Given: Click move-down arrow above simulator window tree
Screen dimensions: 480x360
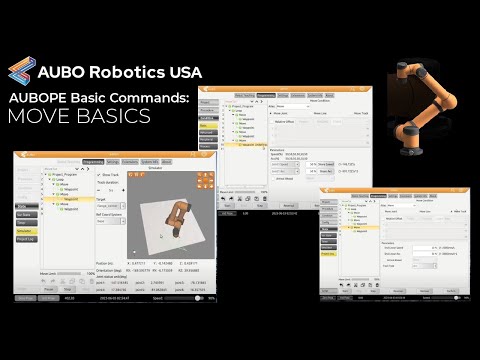Looking at the screenshot, I should pos(77,169).
